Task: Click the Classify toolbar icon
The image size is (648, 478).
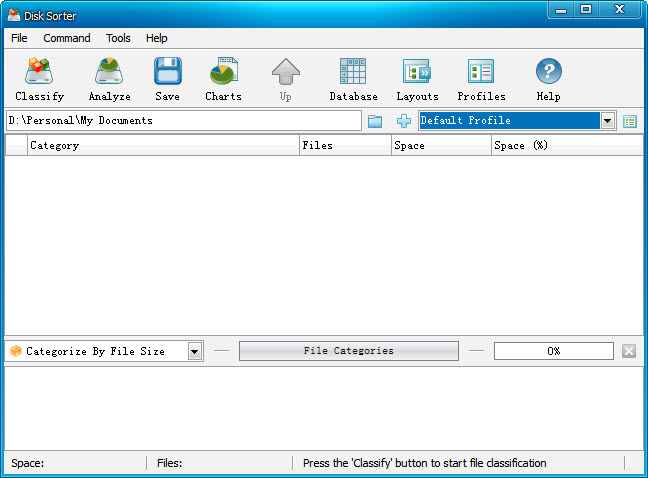Action: click(39, 79)
